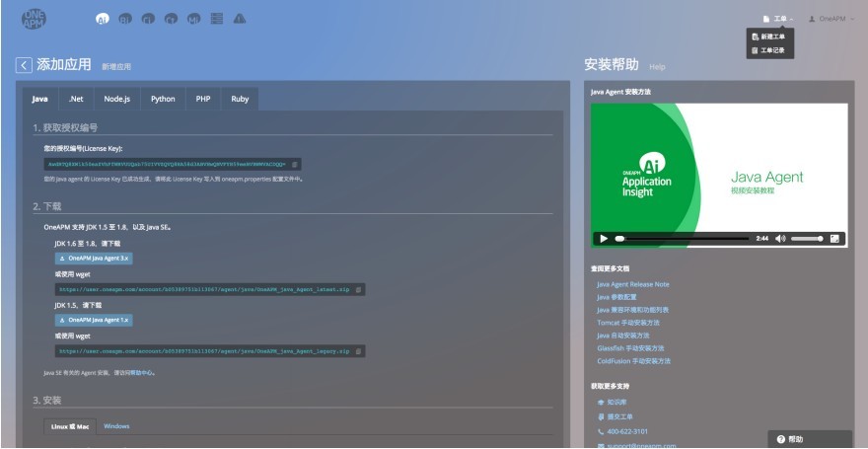Click the 知识库 knowledge base link
This screenshot has width=868, height=449.
616,402
